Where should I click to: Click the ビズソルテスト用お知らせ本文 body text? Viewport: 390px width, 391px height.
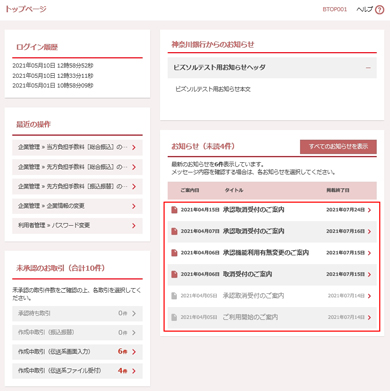pyautogui.click(x=213, y=89)
